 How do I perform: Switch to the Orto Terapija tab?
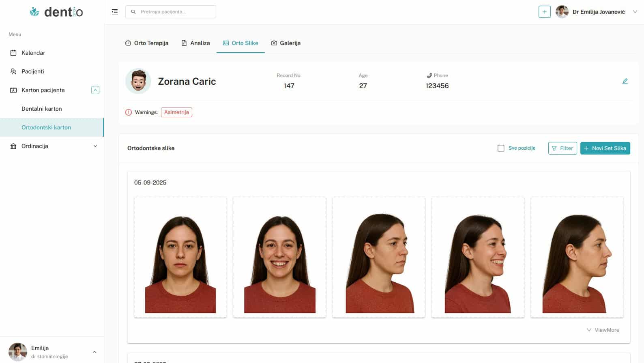pos(147,43)
